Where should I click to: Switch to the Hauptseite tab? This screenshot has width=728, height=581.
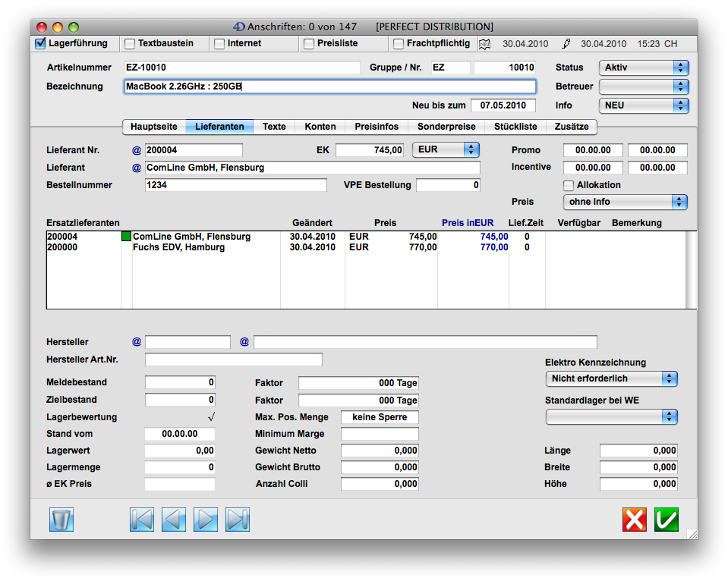click(153, 127)
